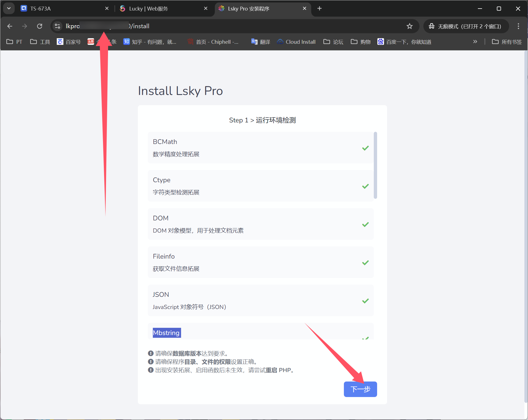The height and width of the screenshot is (420, 528).
Task: Open the PT bookmarks folder
Action: (14, 42)
